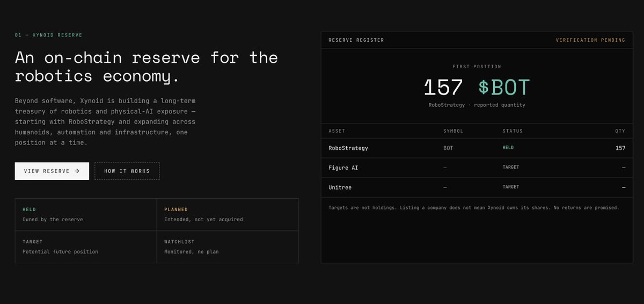Click the View Reserve button
Screen dimensions: 644x304
point(52,171)
